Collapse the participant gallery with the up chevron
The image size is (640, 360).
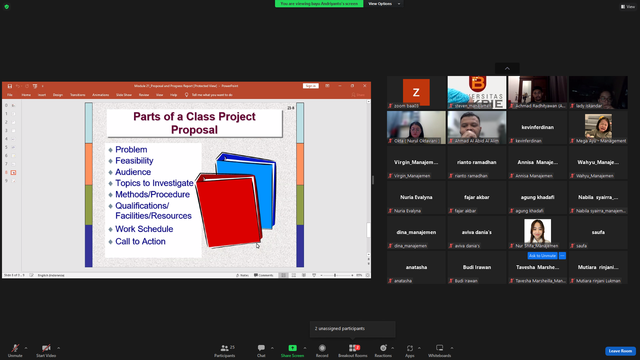tap(507, 69)
